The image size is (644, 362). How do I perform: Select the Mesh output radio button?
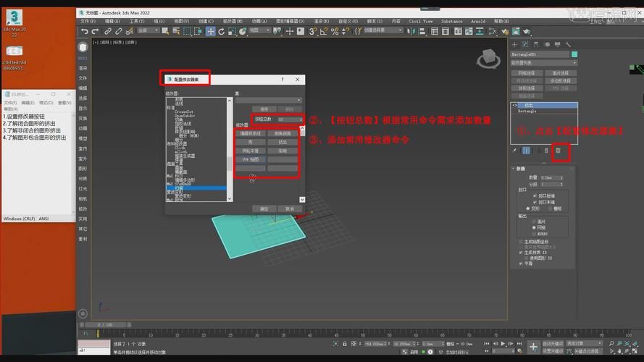pos(534,227)
